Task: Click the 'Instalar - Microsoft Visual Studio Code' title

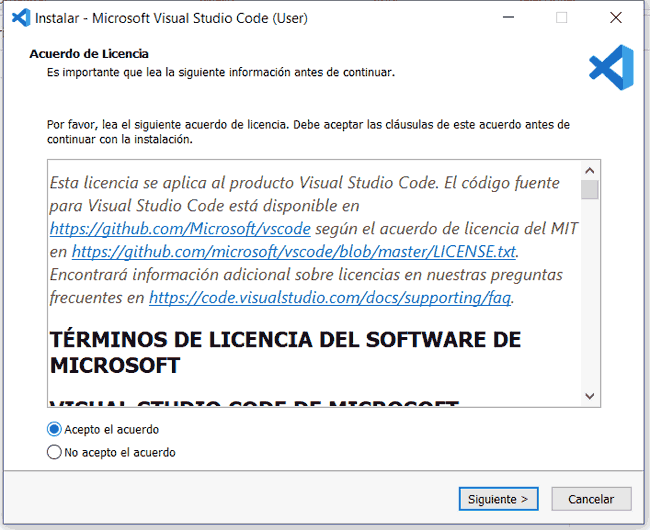Action: (171, 18)
